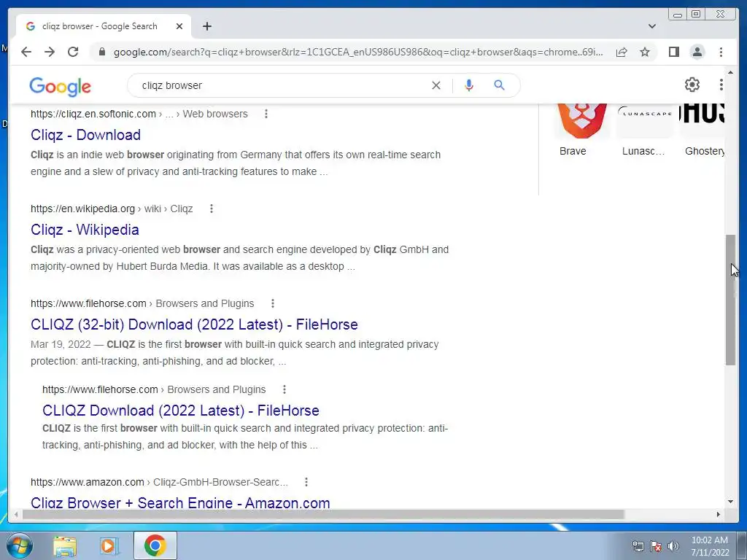This screenshot has width=747, height=560.
Task: Open Chrome profile avatar menu
Action: 697,52
